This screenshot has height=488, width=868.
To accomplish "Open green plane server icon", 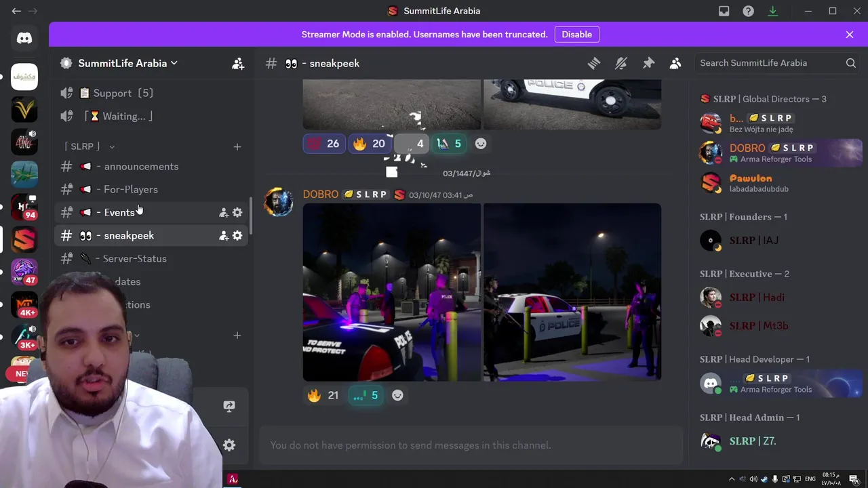I will tap(24, 174).
